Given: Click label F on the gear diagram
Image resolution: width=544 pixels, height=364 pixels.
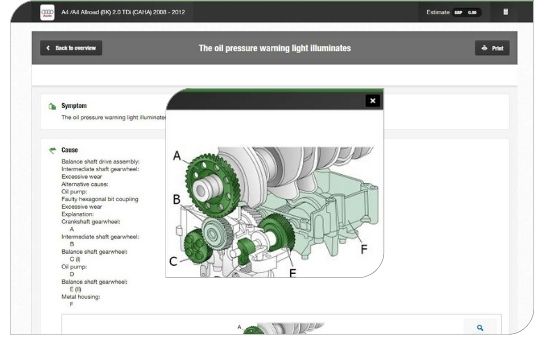Looking at the screenshot, I should [364, 249].
